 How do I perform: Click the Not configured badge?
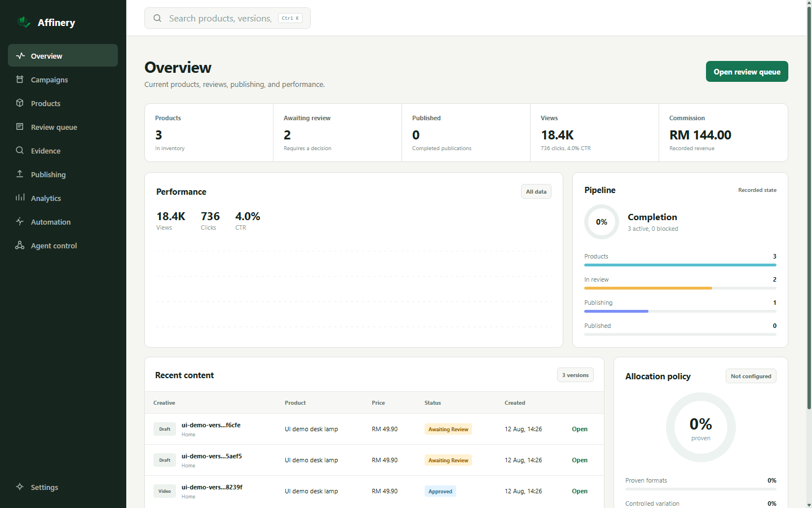(751, 376)
